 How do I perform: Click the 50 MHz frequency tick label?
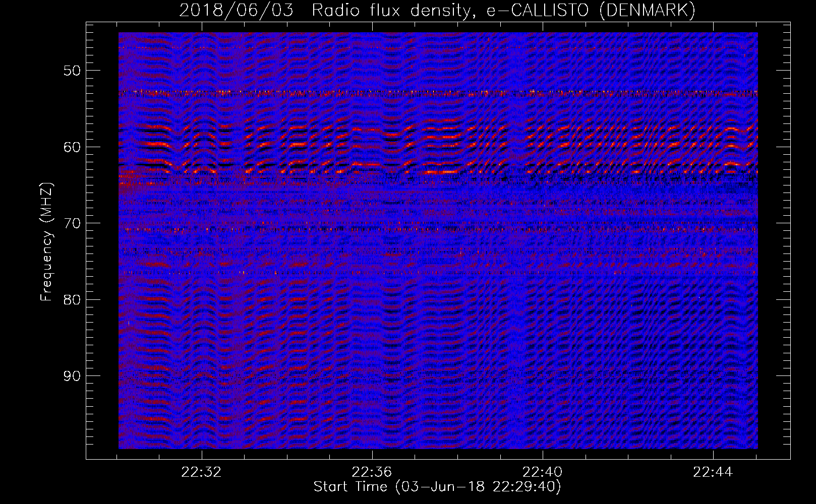pyautogui.click(x=72, y=71)
